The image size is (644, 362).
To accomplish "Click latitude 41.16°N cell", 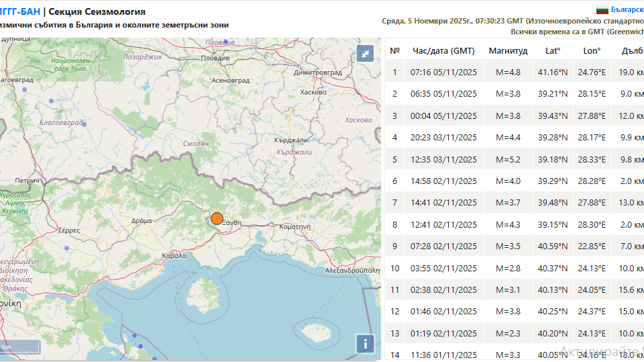I will pyautogui.click(x=553, y=73).
